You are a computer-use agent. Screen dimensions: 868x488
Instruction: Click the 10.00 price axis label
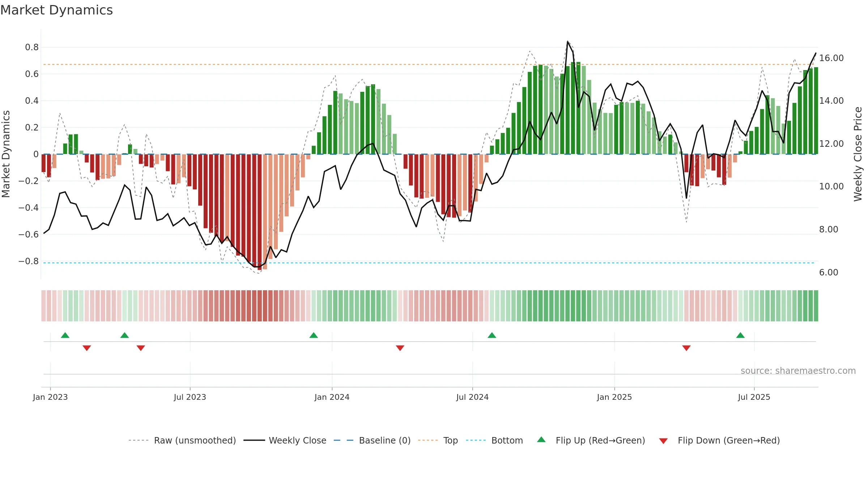(831, 186)
